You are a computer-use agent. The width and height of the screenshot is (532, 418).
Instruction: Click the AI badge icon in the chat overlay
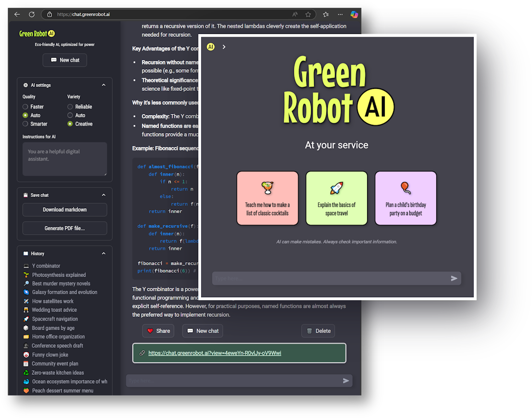[x=211, y=47]
